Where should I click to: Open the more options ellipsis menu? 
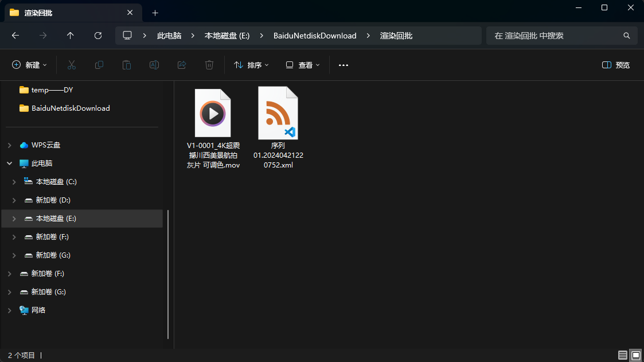click(344, 65)
